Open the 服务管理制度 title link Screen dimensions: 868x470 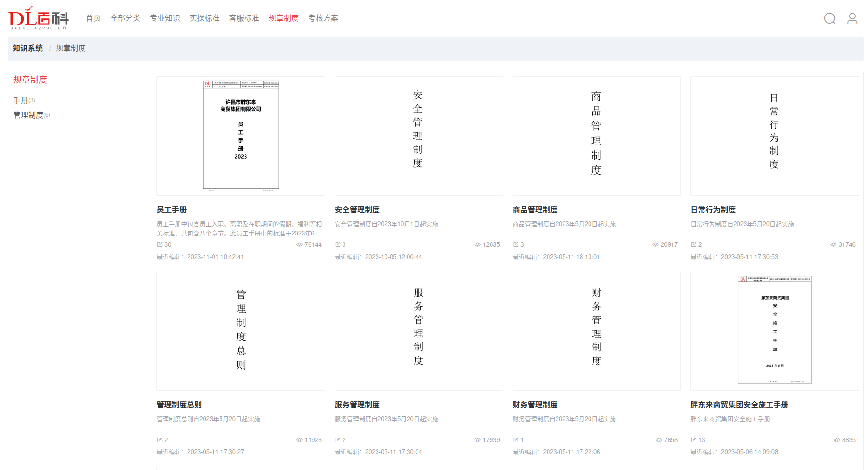357,405
